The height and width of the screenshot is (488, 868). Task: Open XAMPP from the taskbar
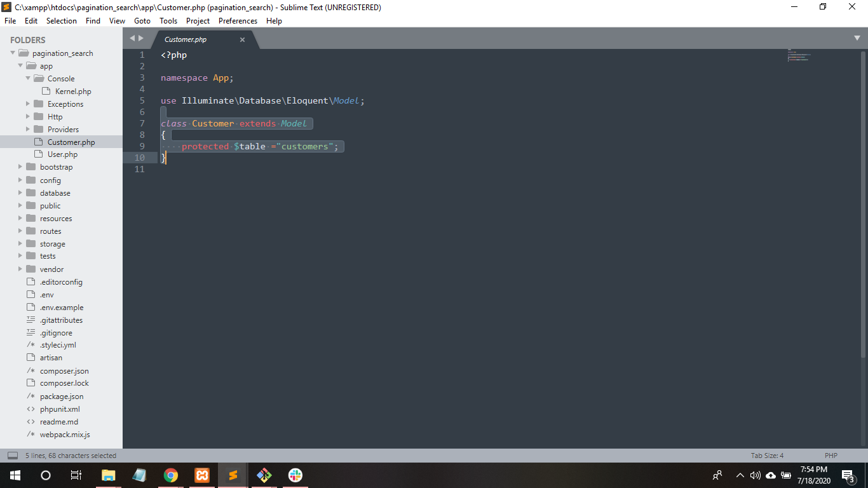pyautogui.click(x=202, y=475)
